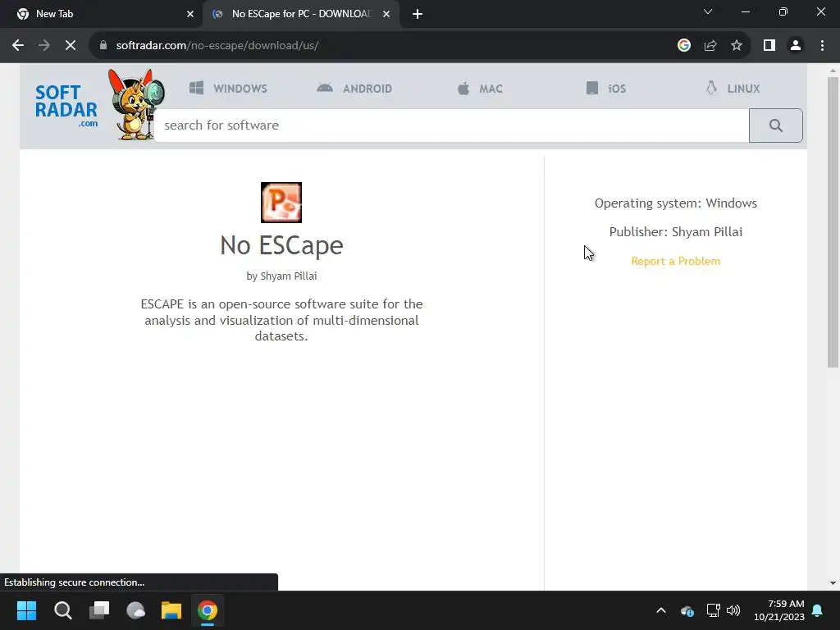Close the New Tab tab
Image resolution: width=840 pixels, height=630 pixels.
tap(190, 14)
